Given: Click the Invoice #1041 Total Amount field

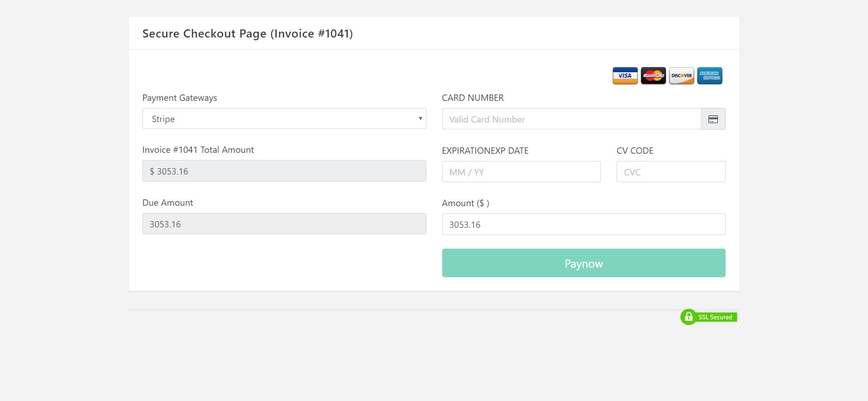Looking at the screenshot, I should tap(284, 171).
